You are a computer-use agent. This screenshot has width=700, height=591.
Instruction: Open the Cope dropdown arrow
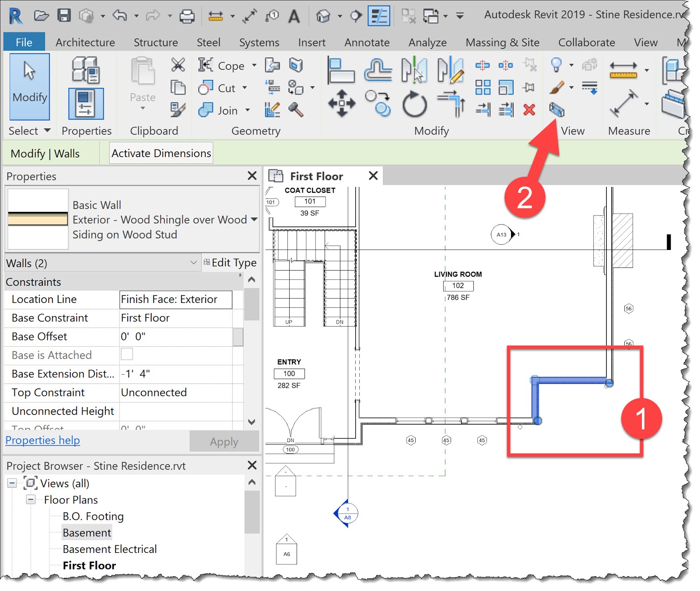[x=254, y=66]
